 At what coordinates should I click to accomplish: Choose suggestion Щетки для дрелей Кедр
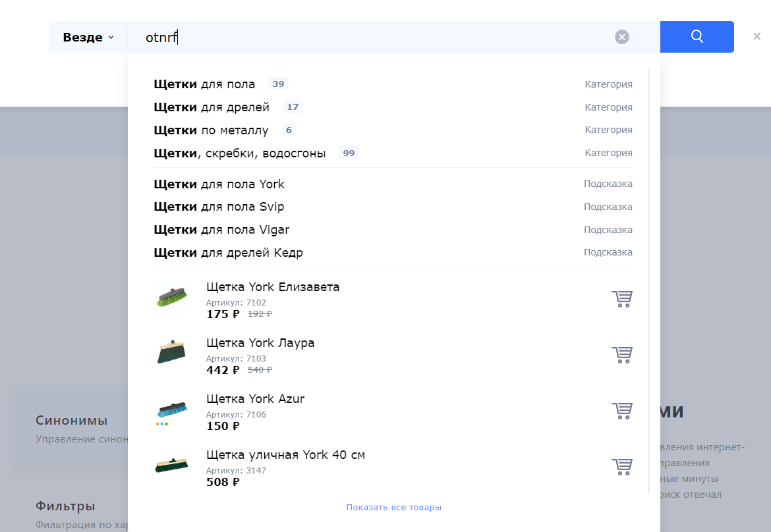coord(228,253)
